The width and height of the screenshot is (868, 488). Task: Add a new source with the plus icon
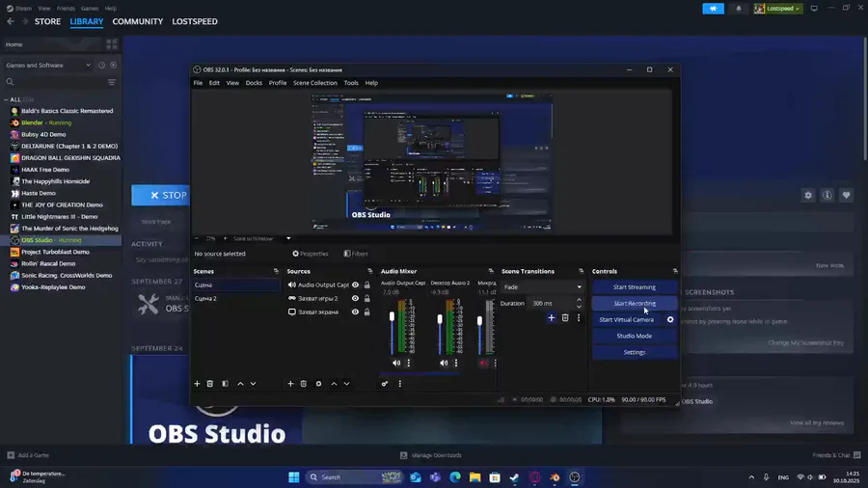(x=290, y=384)
